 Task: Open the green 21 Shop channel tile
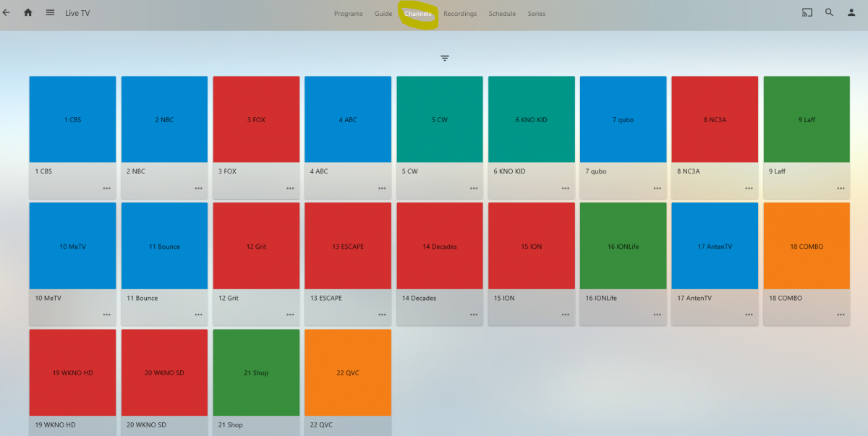click(x=256, y=372)
